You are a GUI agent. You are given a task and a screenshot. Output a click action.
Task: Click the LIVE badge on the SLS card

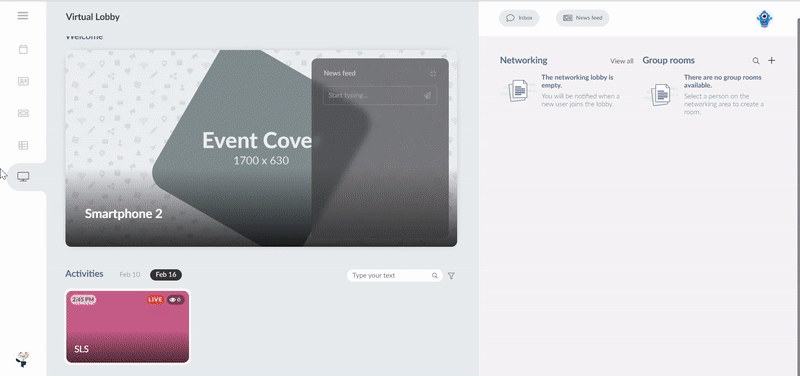[x=155, y=299]
